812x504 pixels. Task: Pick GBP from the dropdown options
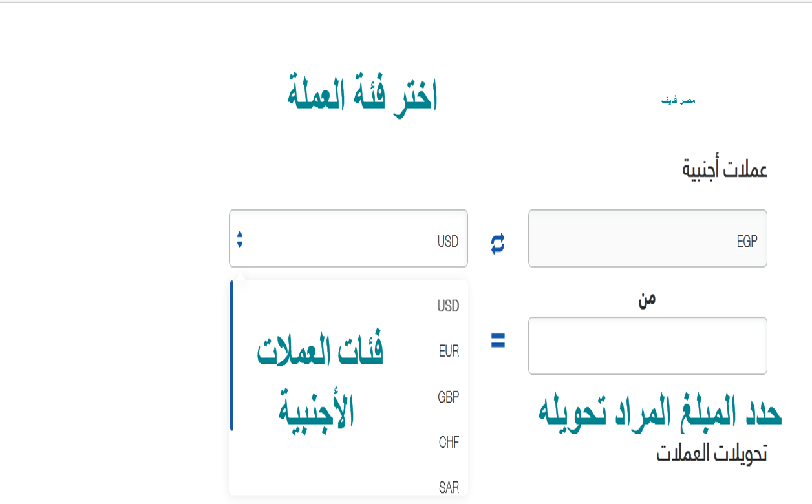point(448,397)
